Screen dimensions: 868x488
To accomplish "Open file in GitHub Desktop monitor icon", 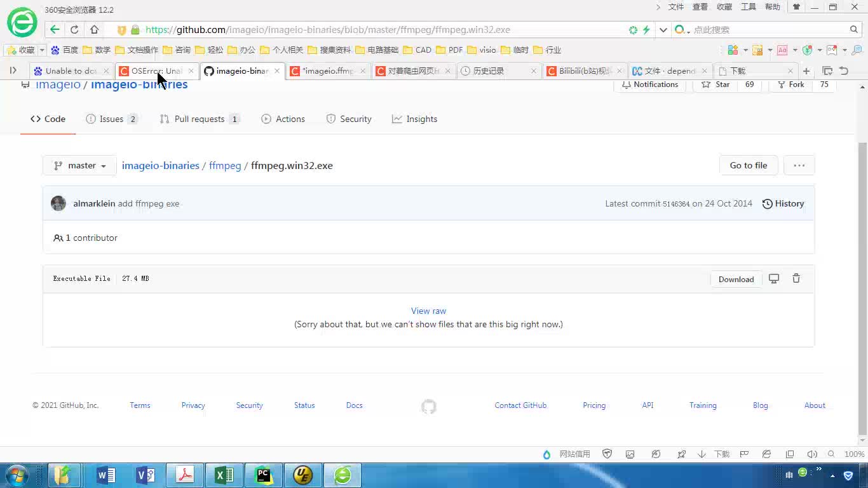I will 774,279.
